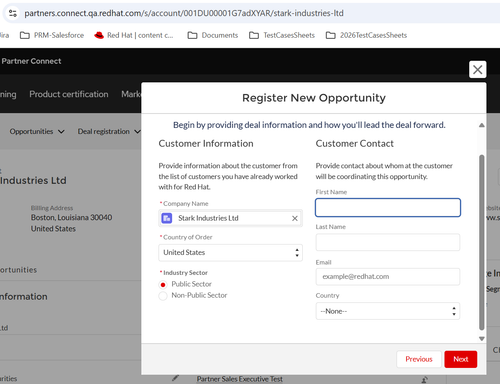Click the change owner icon near Partner Sales Executive
The image size is (500, 384).
point(424,379)
